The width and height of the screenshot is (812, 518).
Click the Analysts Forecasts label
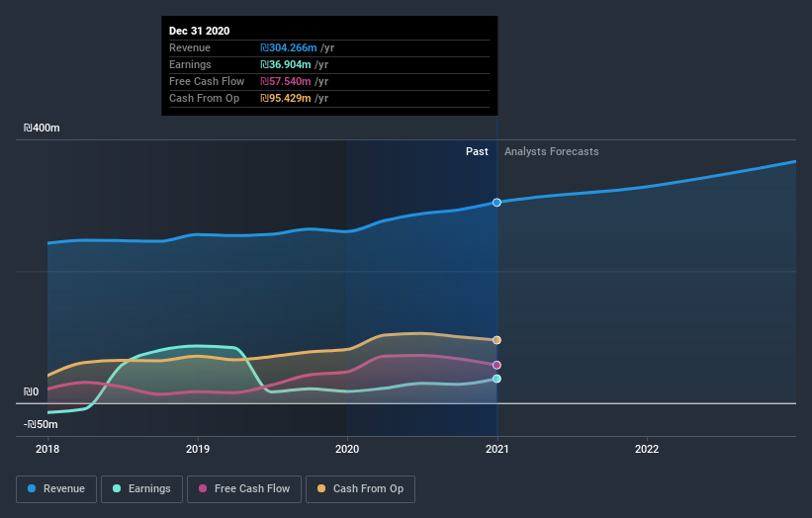coord(552,151)
